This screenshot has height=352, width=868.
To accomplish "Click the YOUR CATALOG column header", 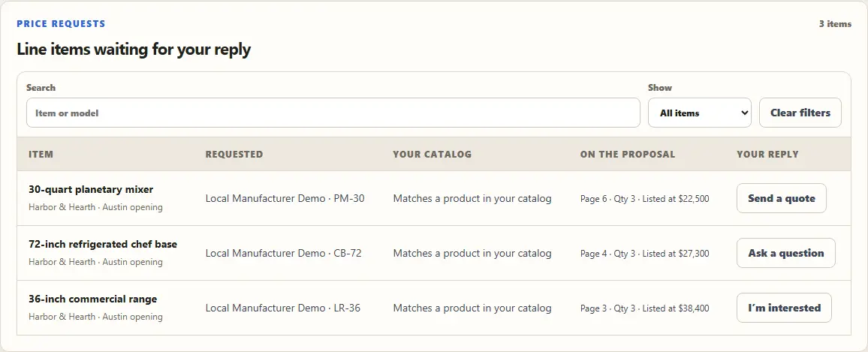I will pos(432,154).
